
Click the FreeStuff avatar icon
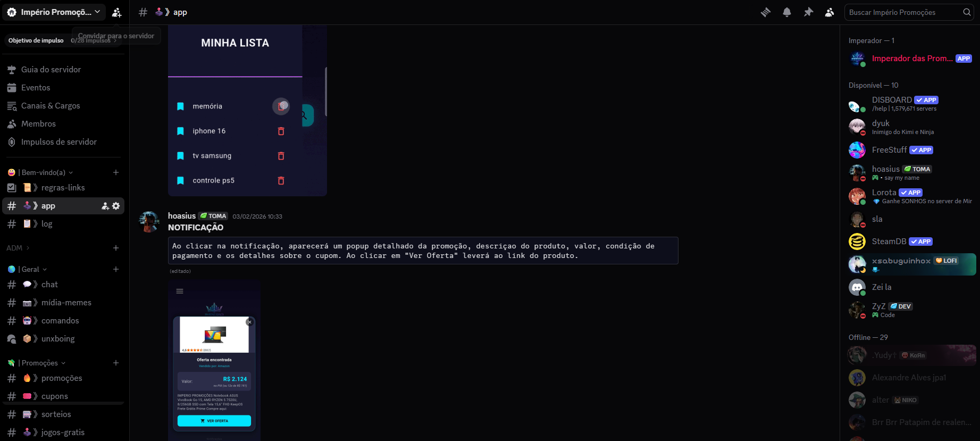(x=857, y=150)
